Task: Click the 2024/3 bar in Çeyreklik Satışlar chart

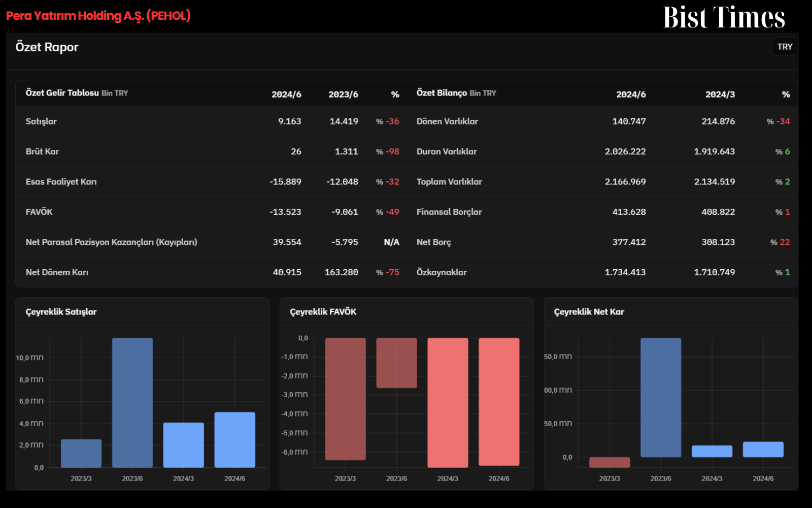Action: tap(184, 445)
